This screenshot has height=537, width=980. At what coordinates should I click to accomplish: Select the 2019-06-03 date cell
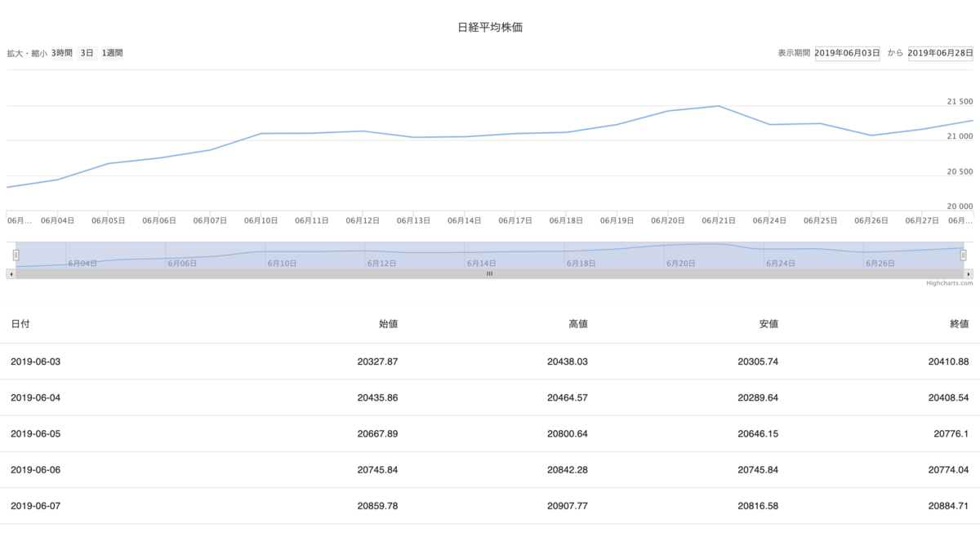[x=36, y=362]
